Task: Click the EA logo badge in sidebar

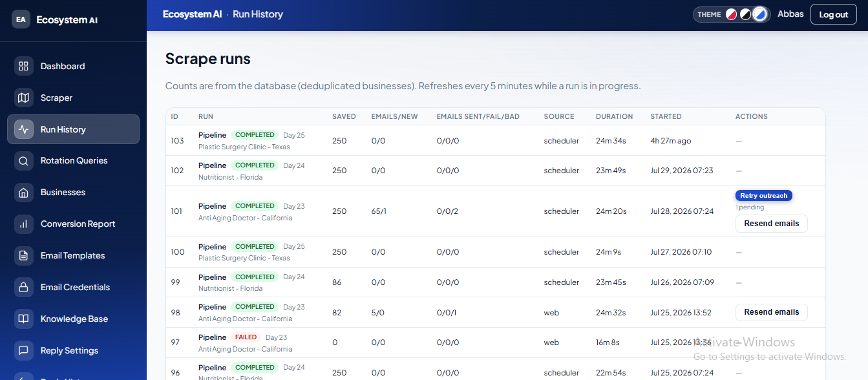Action: 21,19
